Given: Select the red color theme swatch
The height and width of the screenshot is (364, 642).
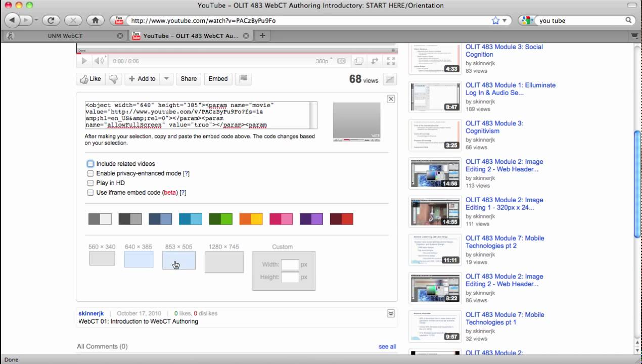Looking at the screenshot, I should [x=342, y=219].
